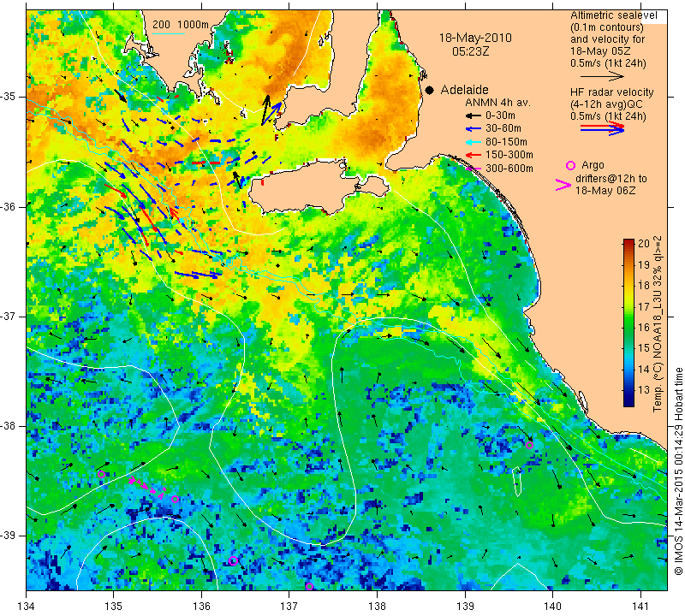This screenshot has width=685, height=616.
Task: Click the 136 longitude axis label
Action: pos(201,607)
